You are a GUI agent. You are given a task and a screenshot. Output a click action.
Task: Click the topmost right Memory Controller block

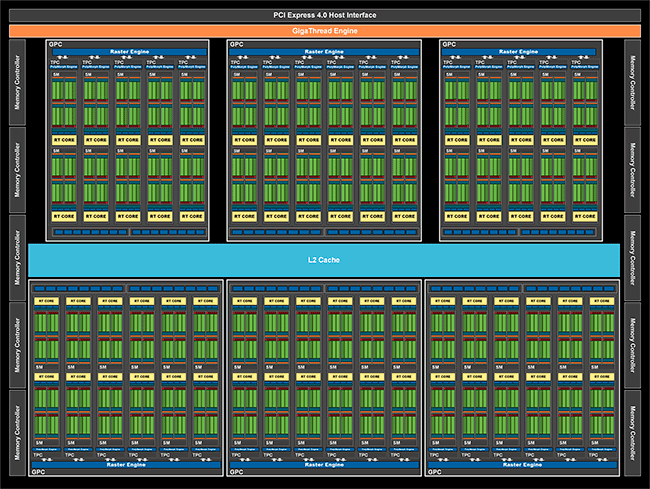pos(634,81)
